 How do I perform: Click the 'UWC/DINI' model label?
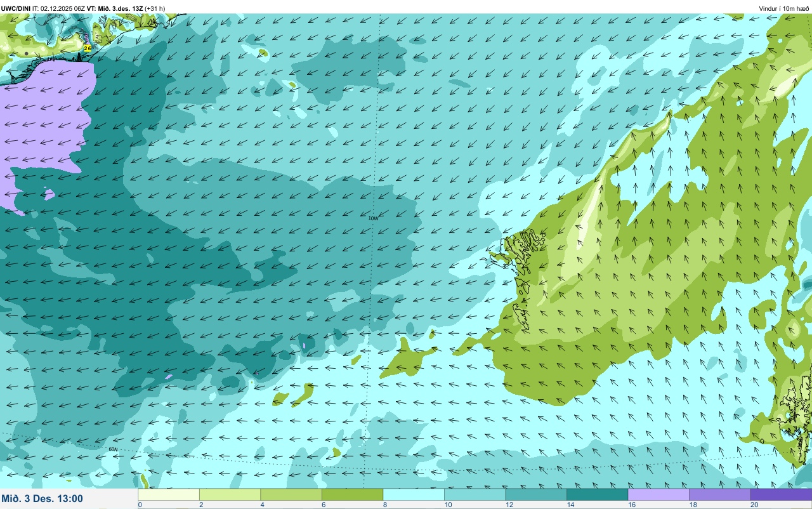(16, 8)
